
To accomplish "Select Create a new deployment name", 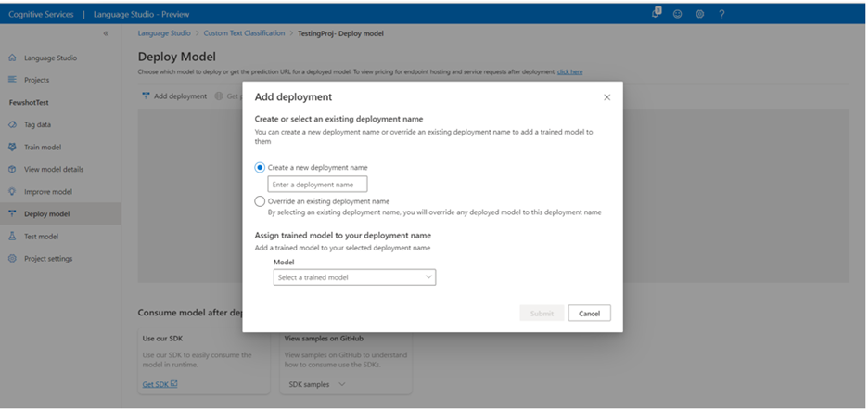I will [x=260, y=167].
